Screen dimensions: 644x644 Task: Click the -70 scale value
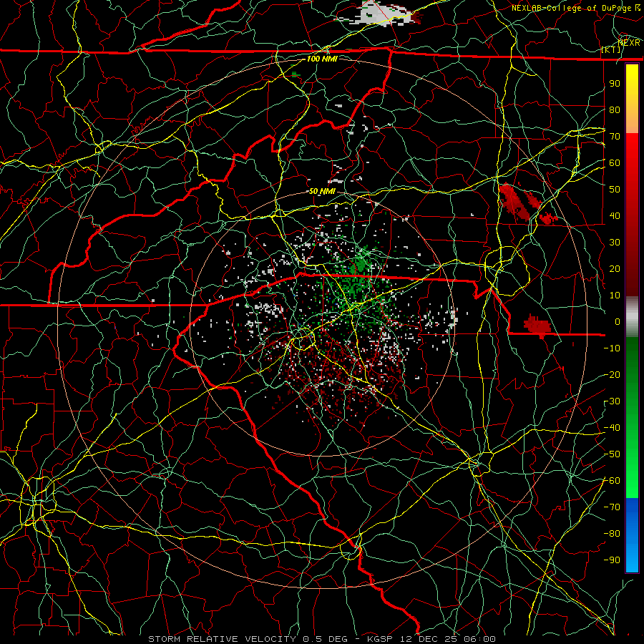(x=612, y=507)
